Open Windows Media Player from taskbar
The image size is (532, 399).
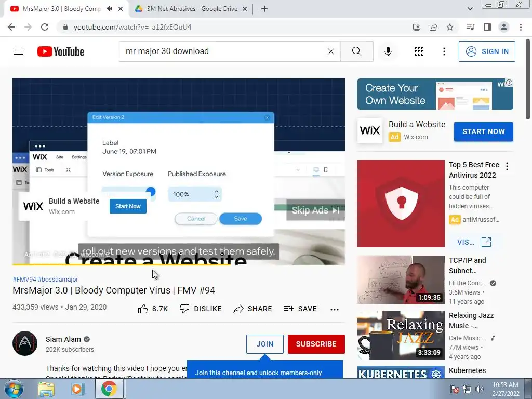[77, 389]
